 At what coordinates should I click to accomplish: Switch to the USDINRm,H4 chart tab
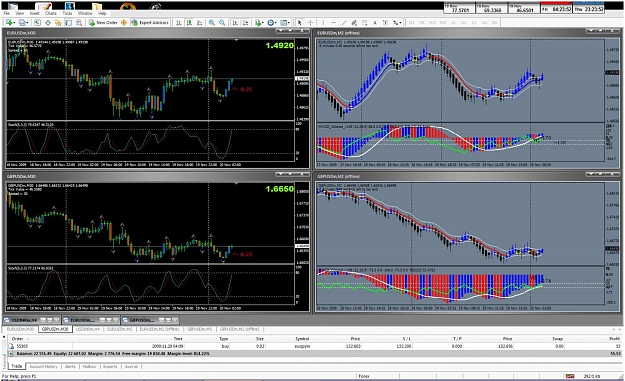(x=88, y=329)
